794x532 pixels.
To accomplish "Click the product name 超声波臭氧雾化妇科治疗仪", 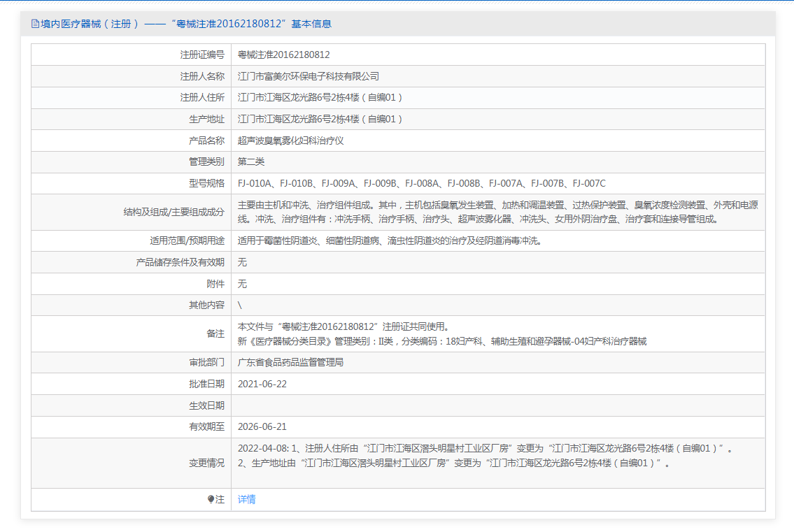I will (291, 141).
